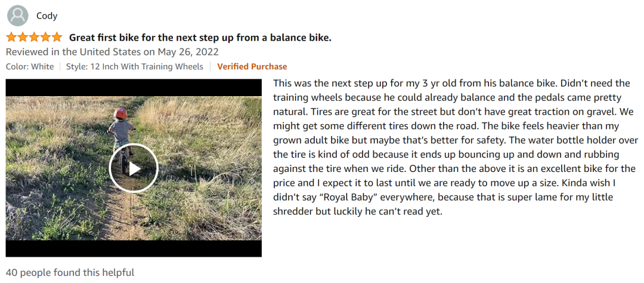Click the 'Color: White' variant label
The image size is (644, 283).
[30, 67]
